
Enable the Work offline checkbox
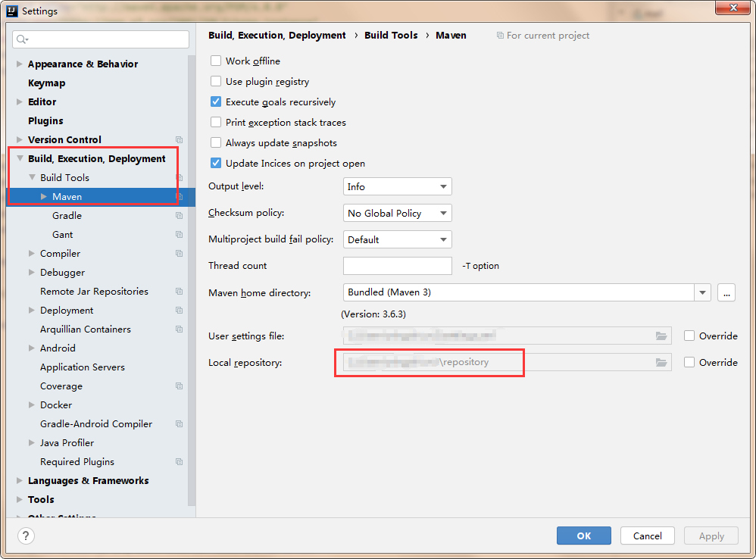(x=216, y=61)
